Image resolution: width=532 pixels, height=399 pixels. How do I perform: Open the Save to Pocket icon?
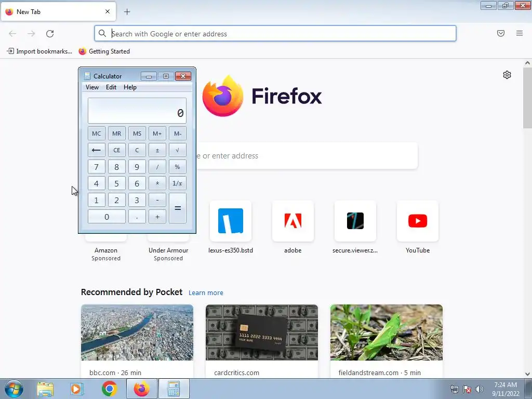pyautogui.click(x=501, y=33)
